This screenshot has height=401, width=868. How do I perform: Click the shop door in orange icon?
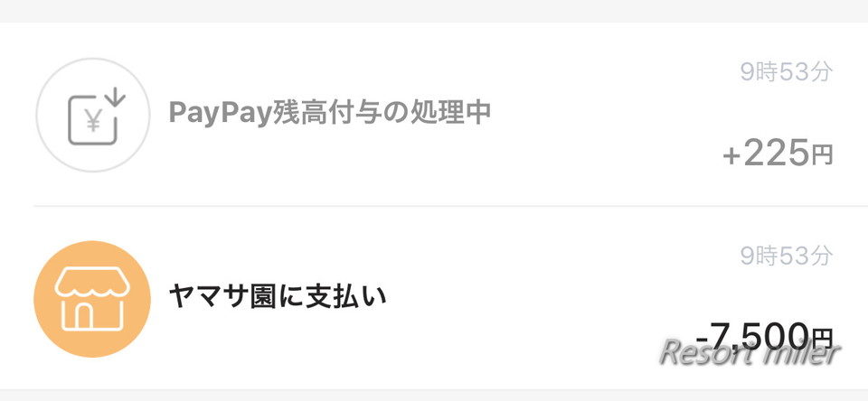(83, 316)
